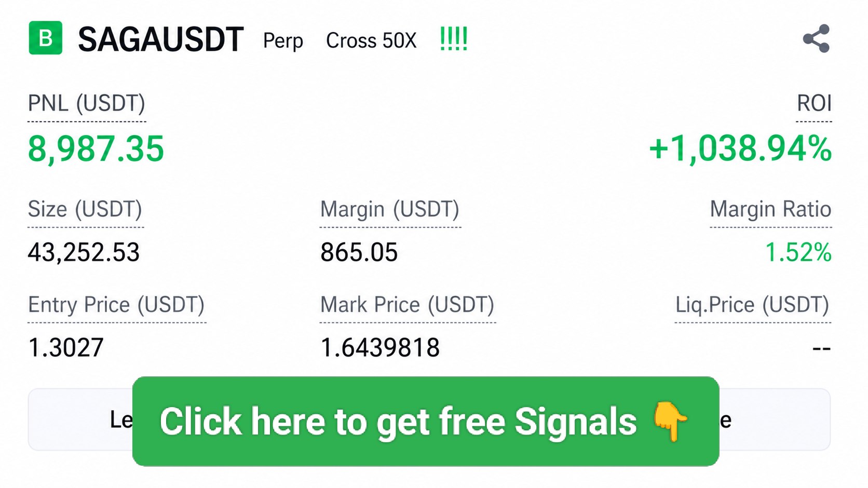Tap the PNL (USDT) label

pyautogui.click(x=87, y=103)
